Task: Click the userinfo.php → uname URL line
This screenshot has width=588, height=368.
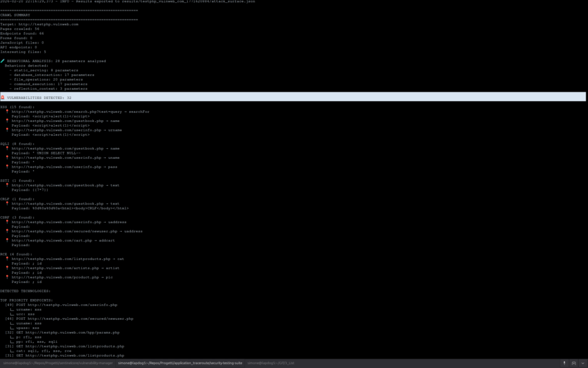Action: coord(65,158)
